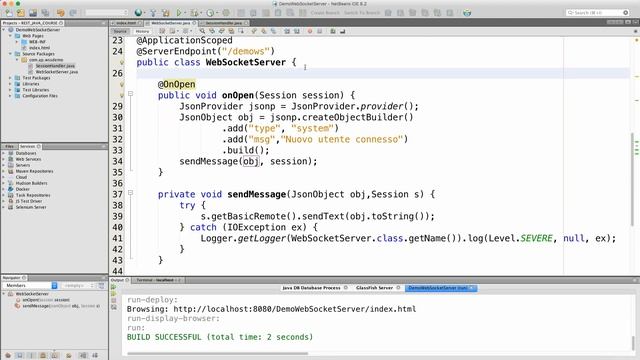Select WebSocketServer.java in the Projects tree
Image resolution: width=640 pixels, height=360 pixels.
56,72
